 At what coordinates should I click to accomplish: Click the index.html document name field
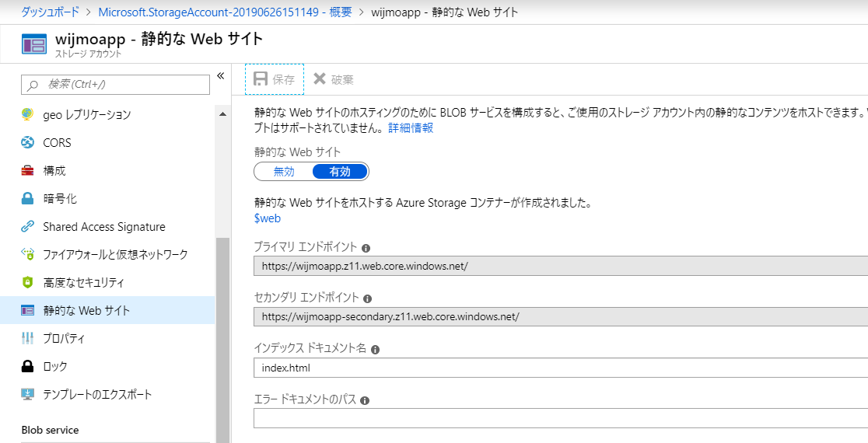[561, 368]
